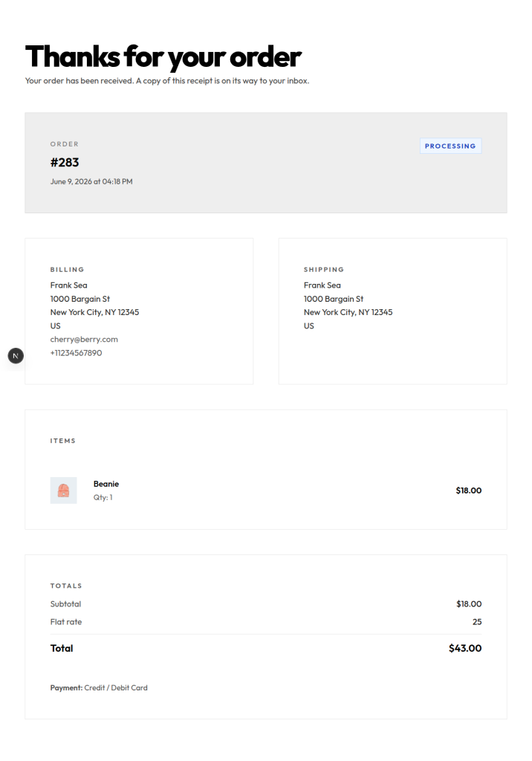Select the order number #283

(65, 163)
